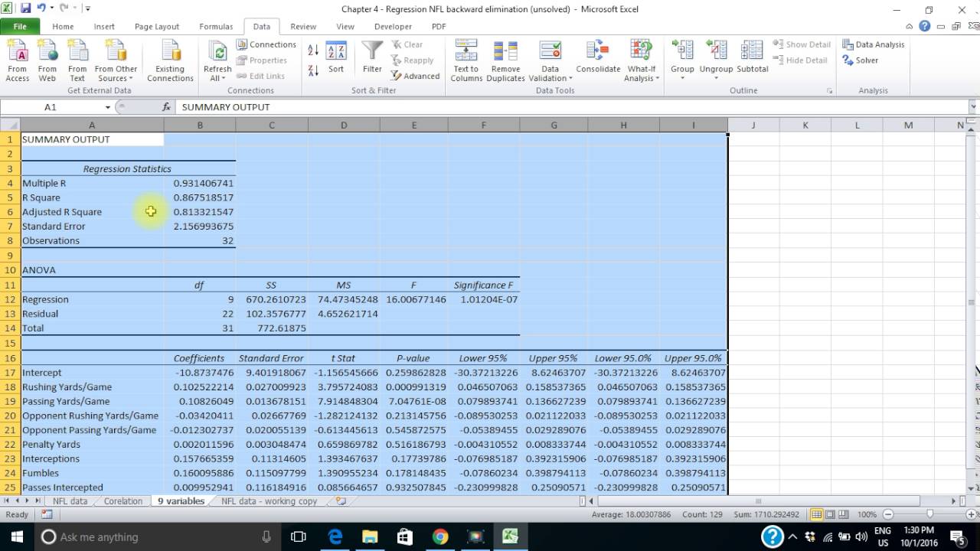Open Microsoft Edge from taskbar

335,536
